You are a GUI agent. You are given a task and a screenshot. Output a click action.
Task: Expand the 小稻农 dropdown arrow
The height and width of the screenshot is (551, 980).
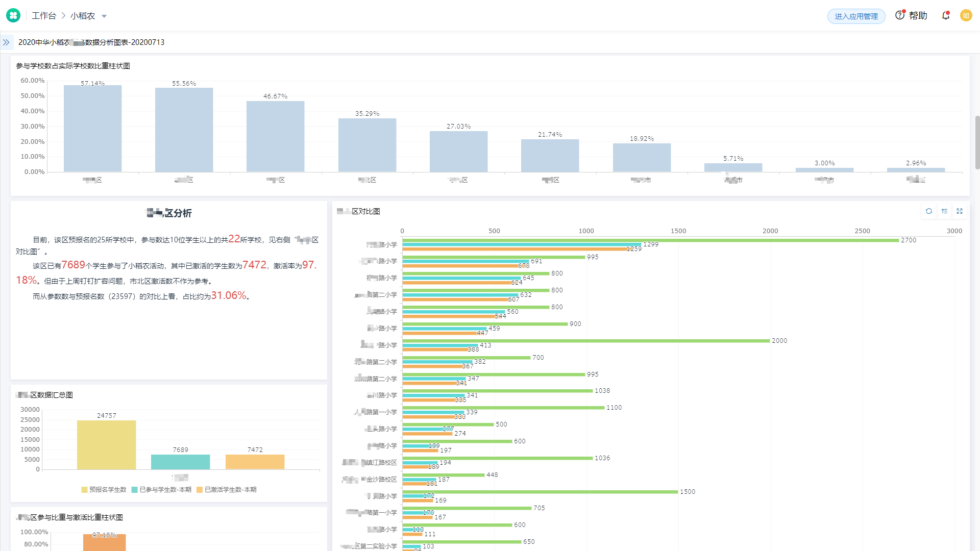pos(104,16)
